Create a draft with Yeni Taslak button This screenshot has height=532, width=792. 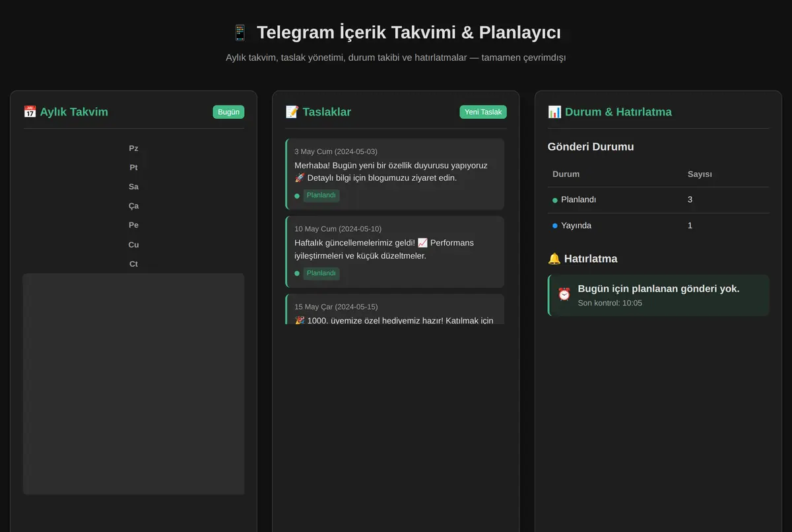pyautogui.click(x=483, y=112)
